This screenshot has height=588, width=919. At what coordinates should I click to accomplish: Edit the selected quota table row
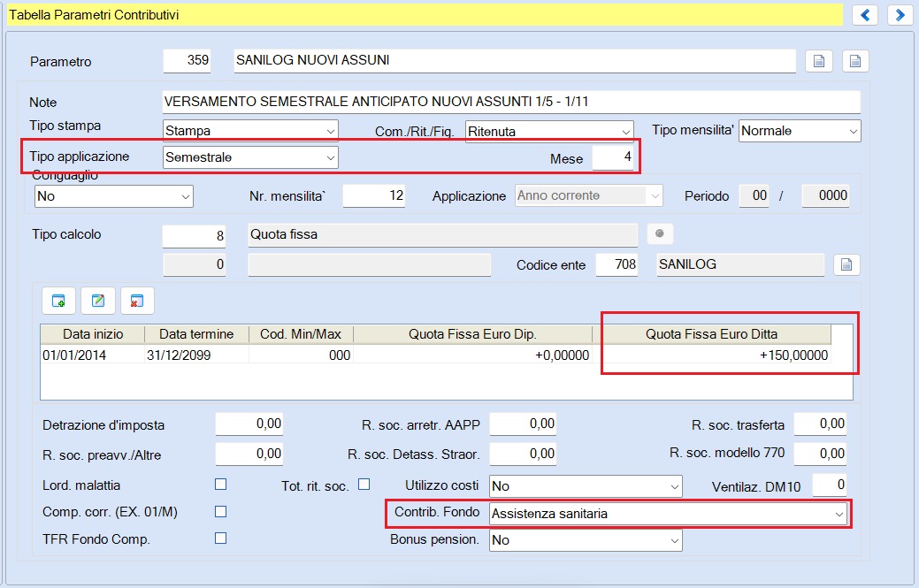[98, 301]
